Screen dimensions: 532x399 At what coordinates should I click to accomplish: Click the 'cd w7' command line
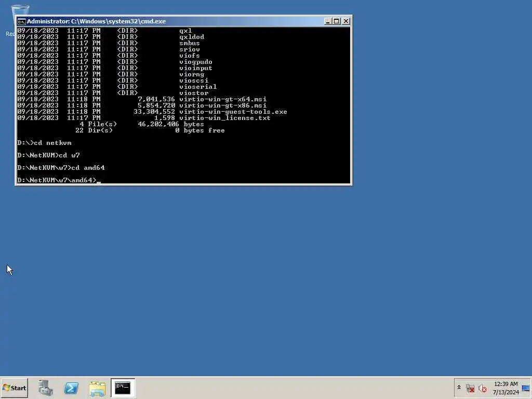(x=48, y=155)
